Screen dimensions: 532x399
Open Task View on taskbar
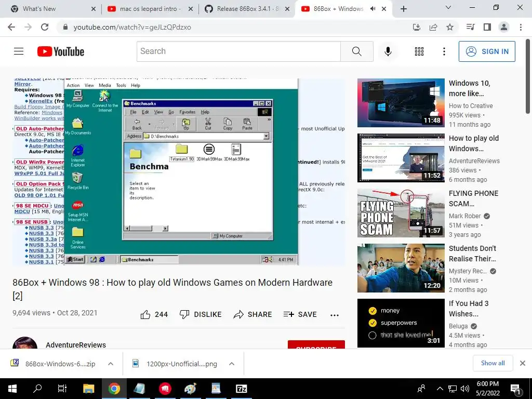pyautogui.click(x=62, y=389)
